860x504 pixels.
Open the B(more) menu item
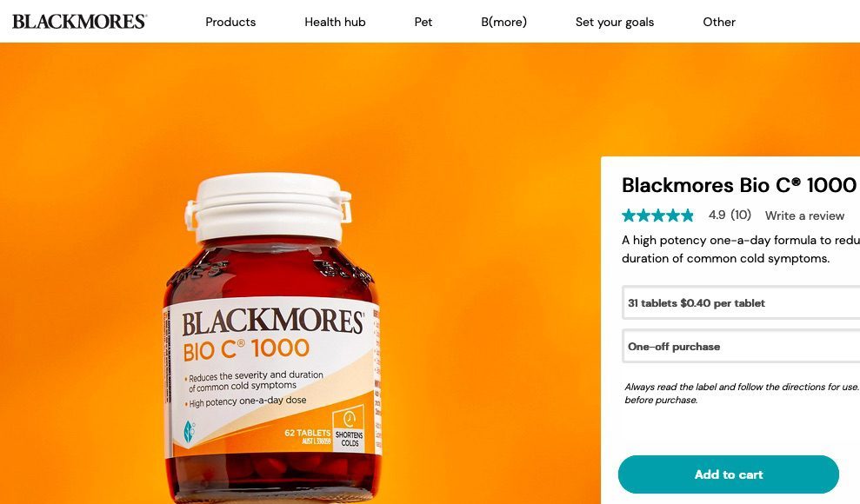(x=503, y=22)
